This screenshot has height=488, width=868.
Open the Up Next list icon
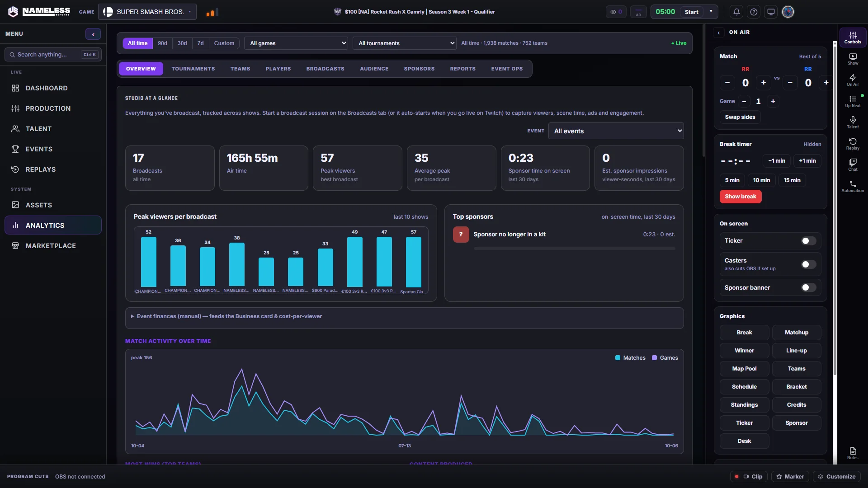[853, 101]
